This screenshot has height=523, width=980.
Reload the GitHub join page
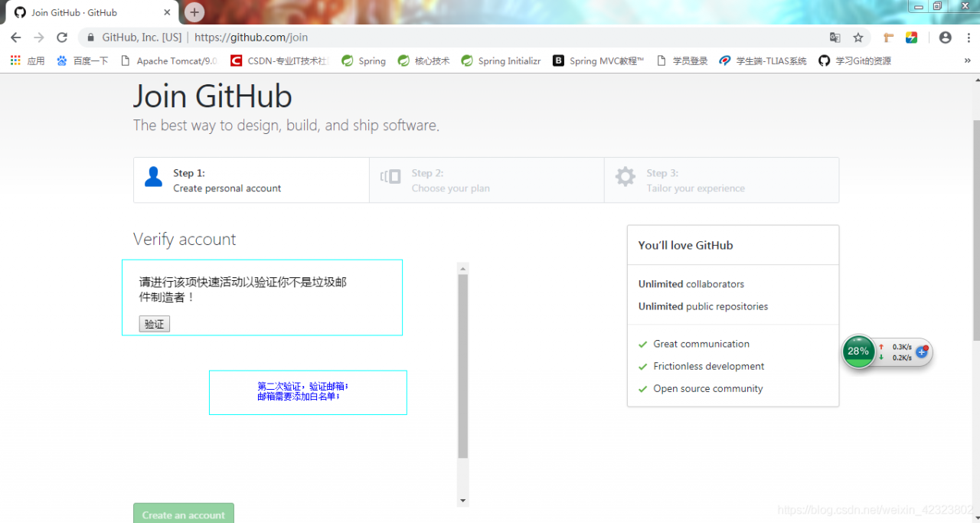pos(62,38)
